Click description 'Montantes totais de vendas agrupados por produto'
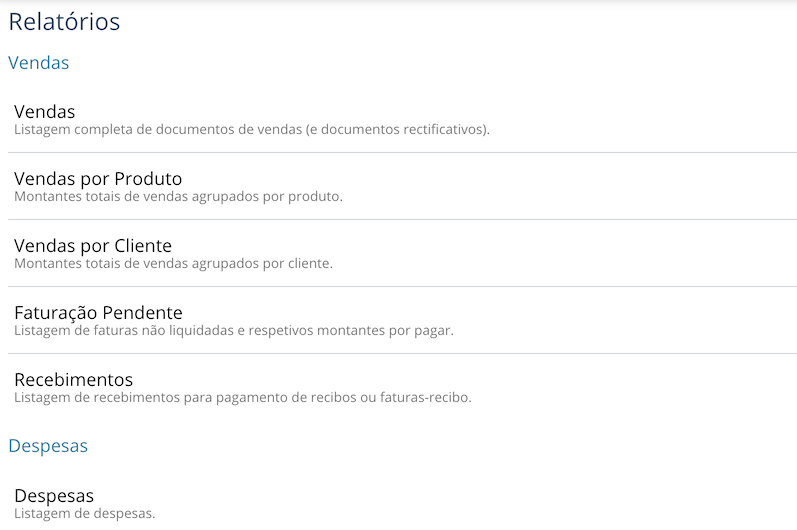The height and width of the screenshot is (530, 797). tap(178, 197)
